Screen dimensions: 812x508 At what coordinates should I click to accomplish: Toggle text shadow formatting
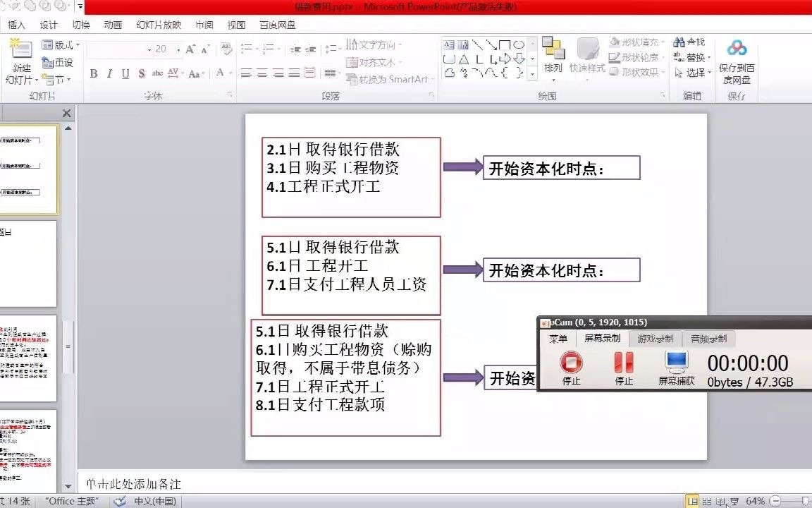(x=141, y=73)
